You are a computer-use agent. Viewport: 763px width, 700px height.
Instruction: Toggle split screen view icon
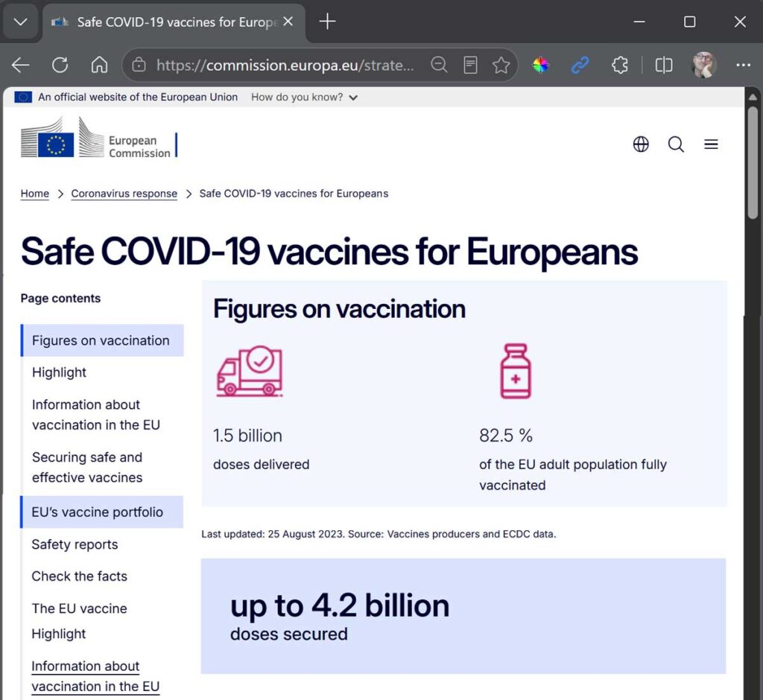pos(664,65)
